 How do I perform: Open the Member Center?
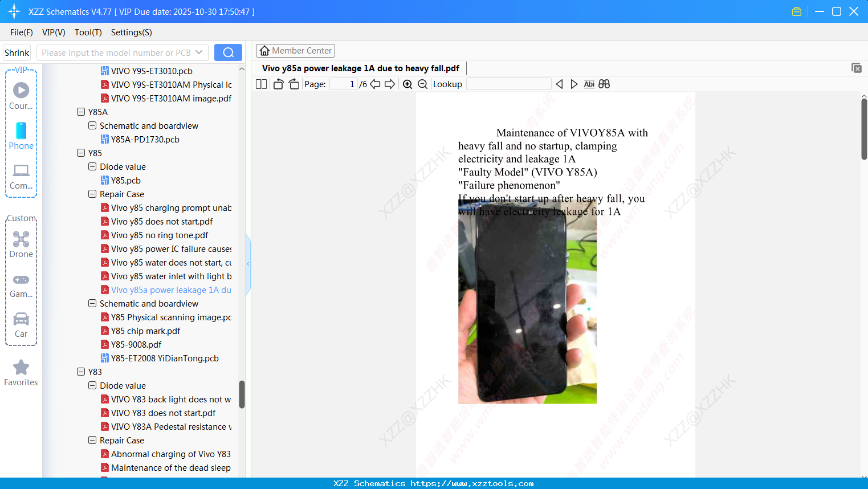pos(295,50)
